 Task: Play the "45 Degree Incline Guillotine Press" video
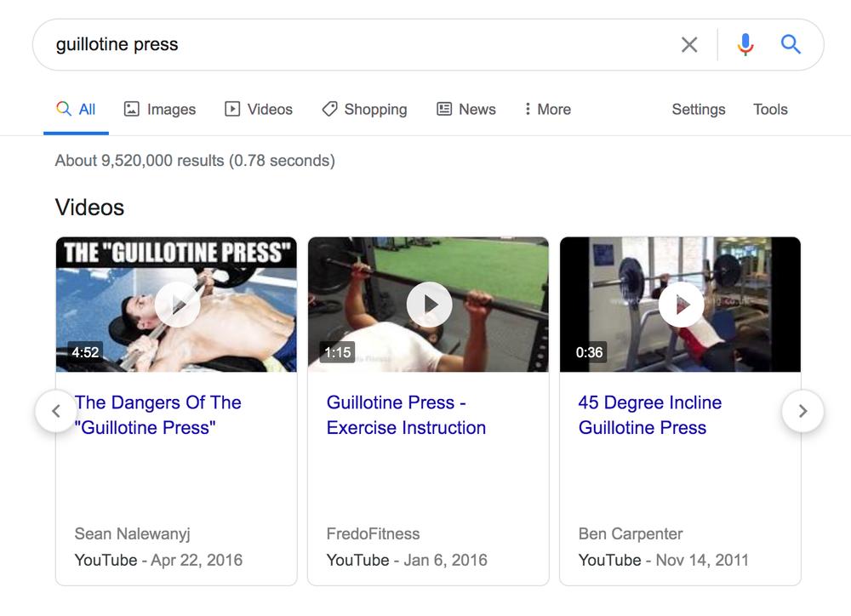[x=681, y=305]
